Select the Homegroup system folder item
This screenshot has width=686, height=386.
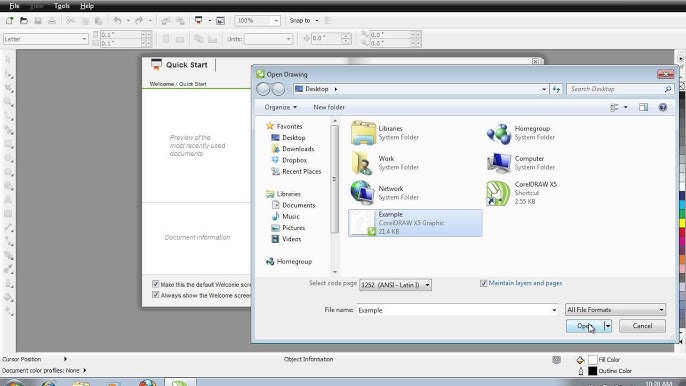pyautogui.click(x=521, y=133)
